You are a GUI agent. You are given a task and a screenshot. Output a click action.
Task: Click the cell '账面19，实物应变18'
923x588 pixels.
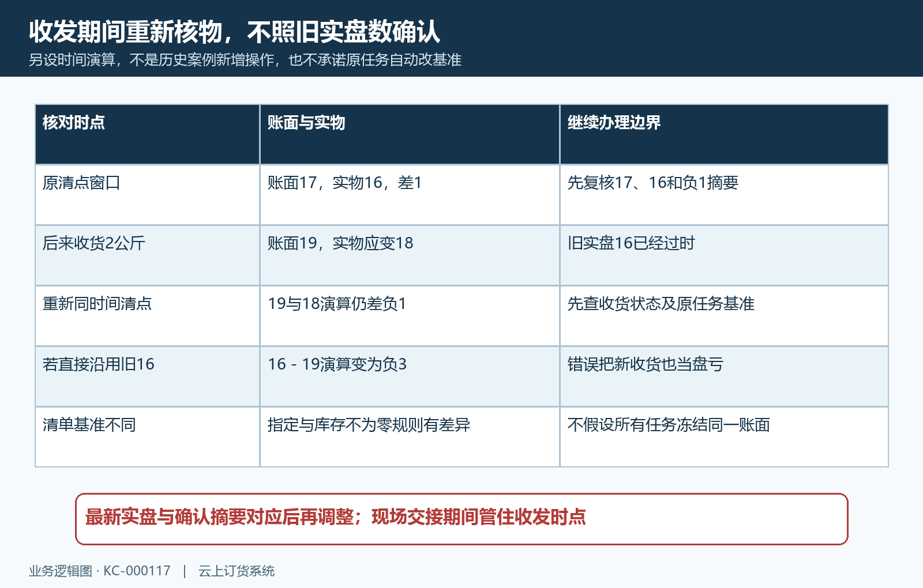point(410,255)
